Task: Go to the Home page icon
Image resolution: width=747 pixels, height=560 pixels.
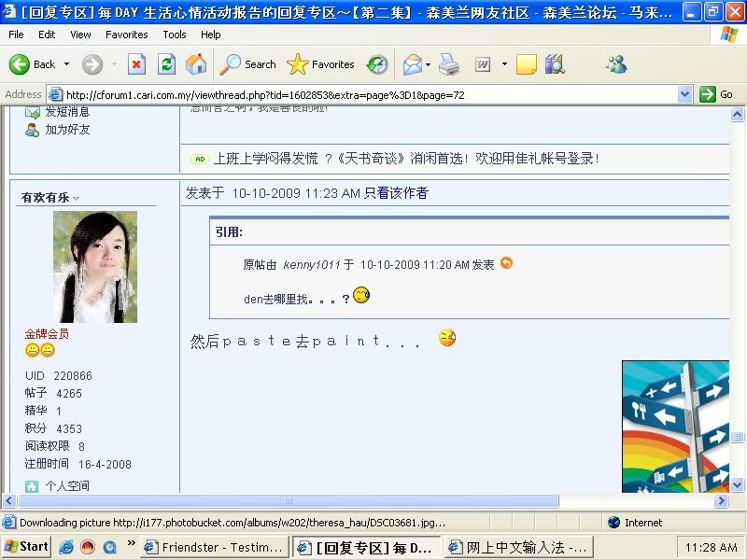Action: 196,64
